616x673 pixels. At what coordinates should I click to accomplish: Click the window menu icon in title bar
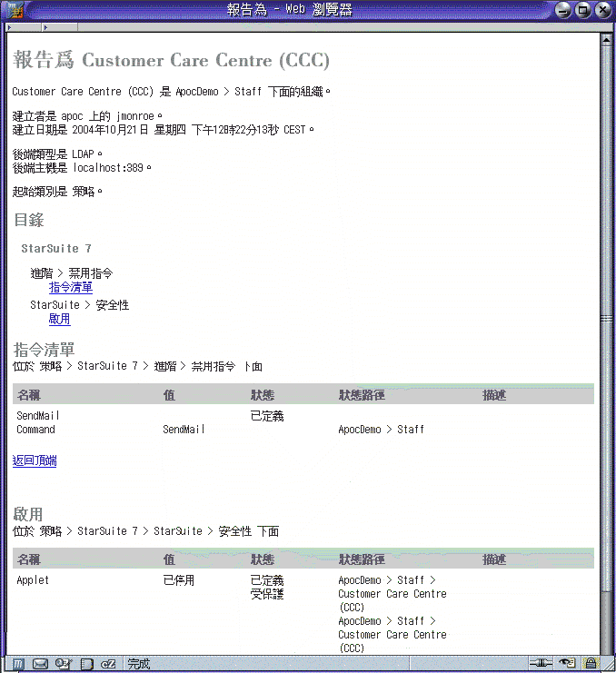pos(14,10)
